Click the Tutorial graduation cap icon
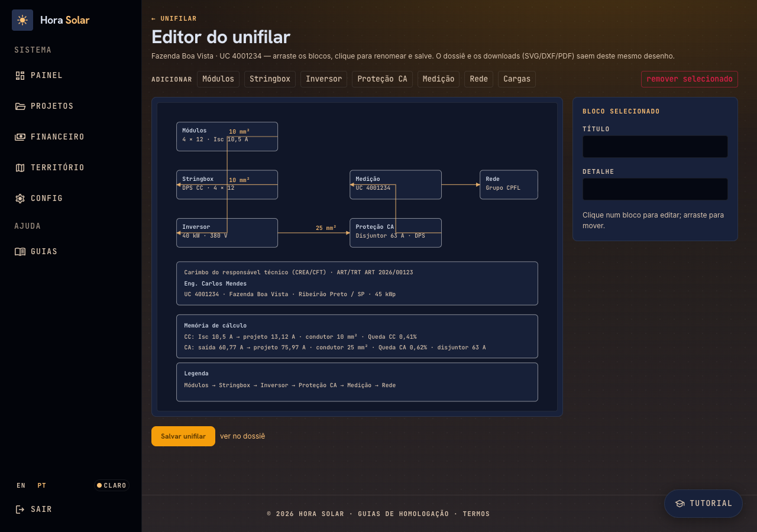This screenshot has height=532, width=757. point(680,504)
